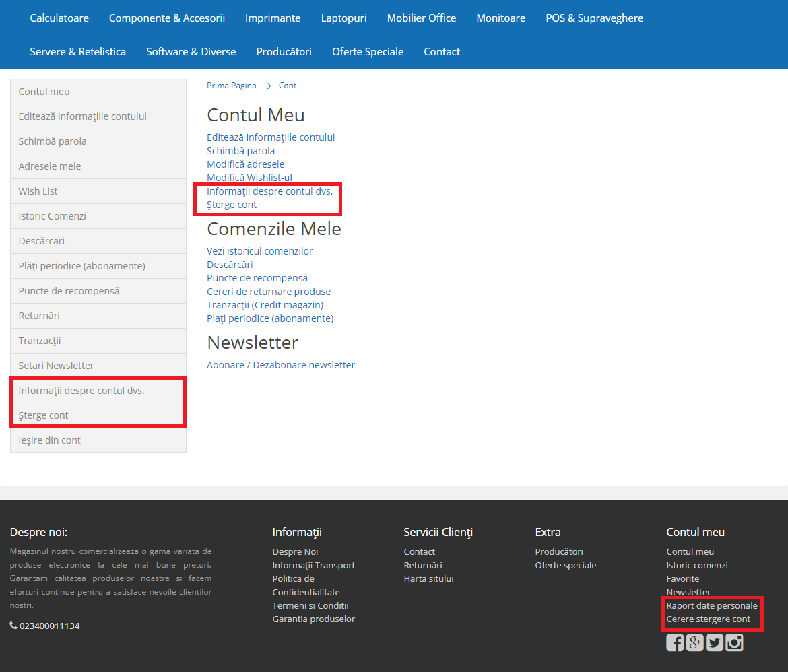788x672 pixels.
Task: Open Modifică Wishlist-ul link
Action: coord(249,178)
